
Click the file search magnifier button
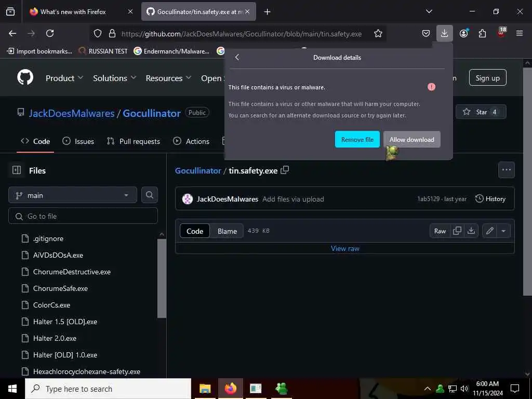click(150, 195)
